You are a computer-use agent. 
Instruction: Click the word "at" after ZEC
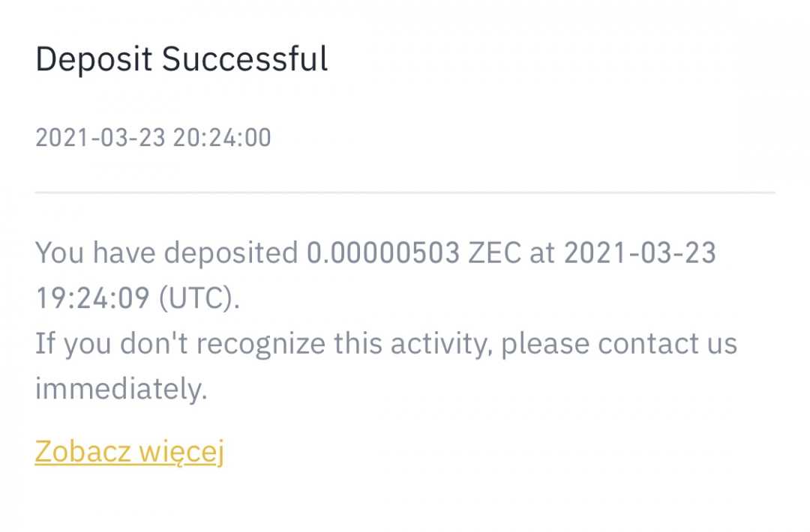(541, 253)
